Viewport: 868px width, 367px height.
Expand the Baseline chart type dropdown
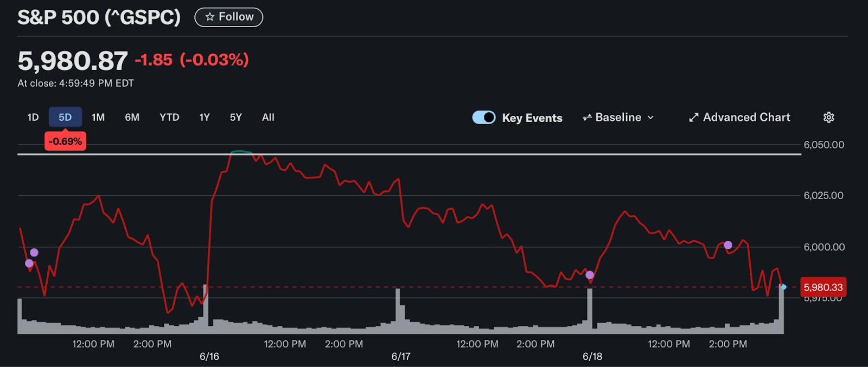tap(618, 117)
